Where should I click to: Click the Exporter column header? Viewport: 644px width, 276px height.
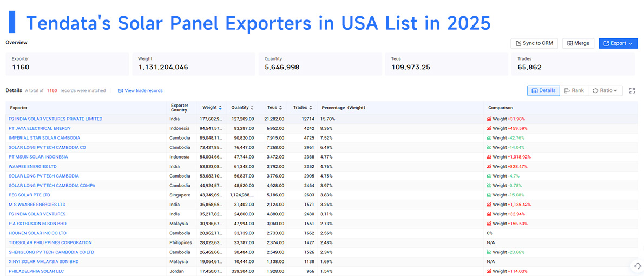(x=19, y=108)
